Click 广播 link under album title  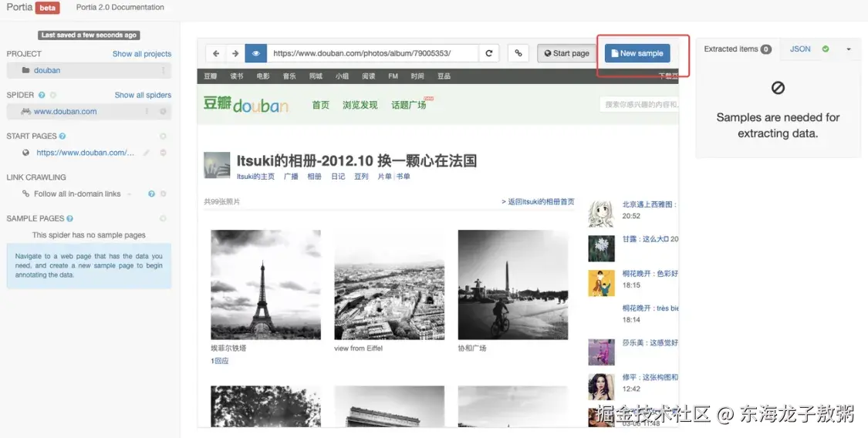pos(291,177)
